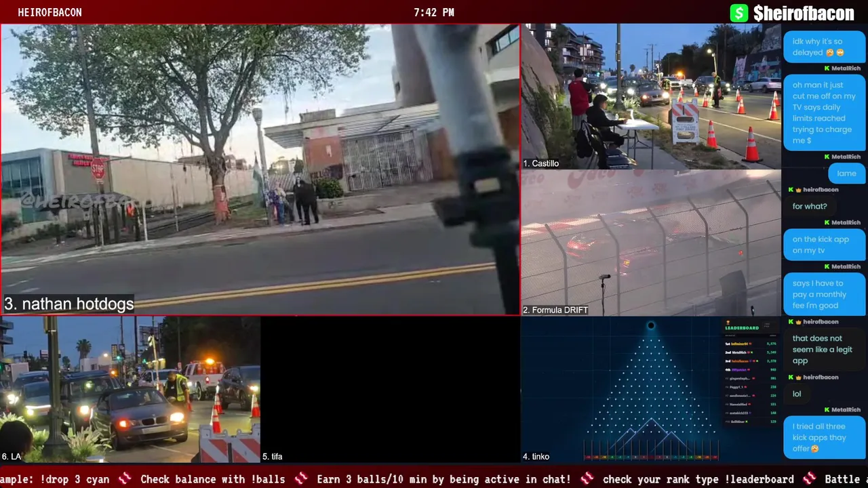Click MetalRich username above 'lame'

pos(846,157)
